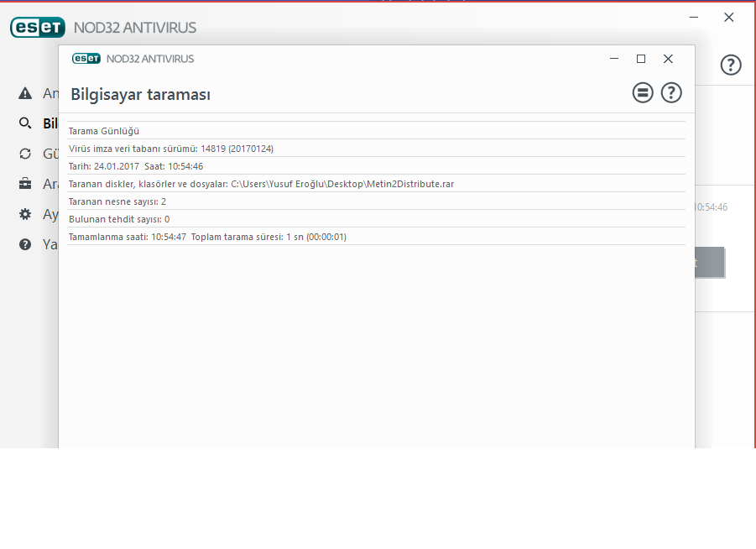Close the main ESET NOD32 window
This screenshot has height=549, width=756.
click(729, 18)
